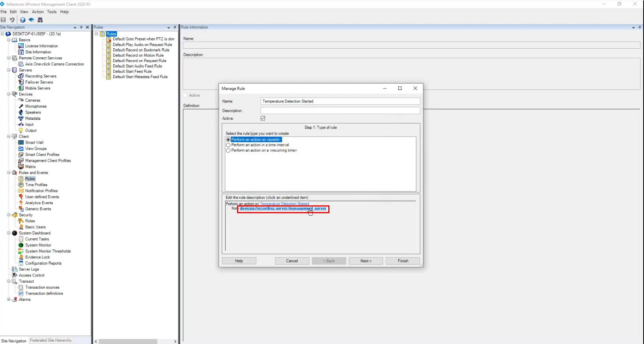This screenshot has width=644, height=344.
Task: Open the Edit menu
Action: (13, 12)
